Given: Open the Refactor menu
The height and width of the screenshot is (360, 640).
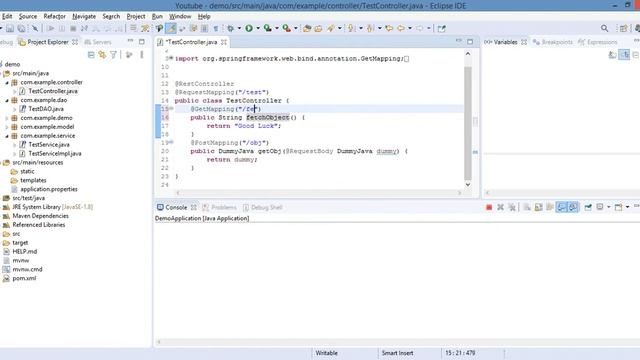Looking at the screenshot, I should 54,16.
